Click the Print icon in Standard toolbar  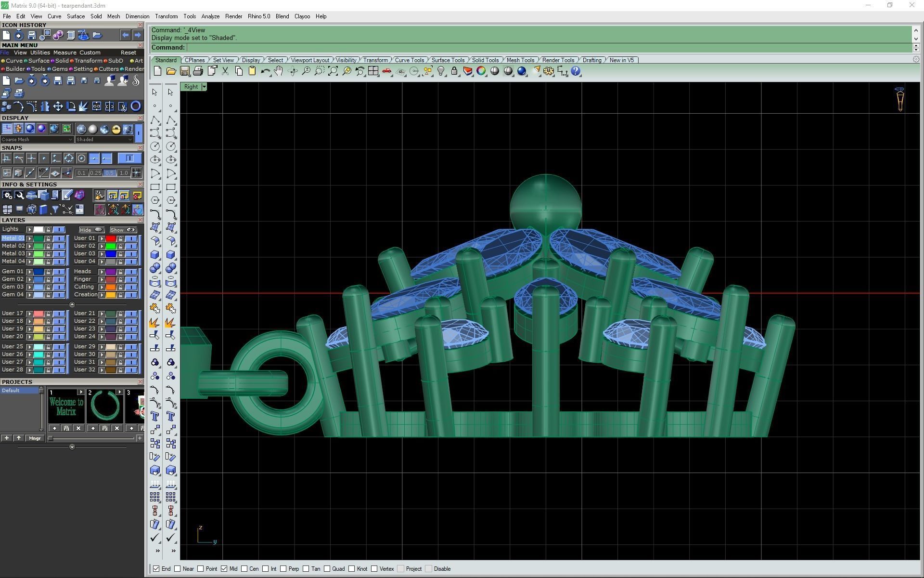point(198,71)
